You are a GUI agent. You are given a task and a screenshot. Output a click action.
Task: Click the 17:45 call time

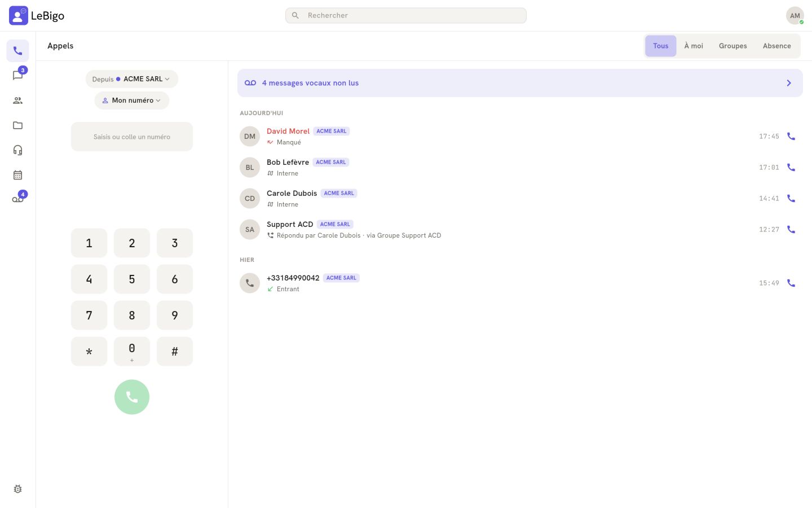[x=769, y=137]
